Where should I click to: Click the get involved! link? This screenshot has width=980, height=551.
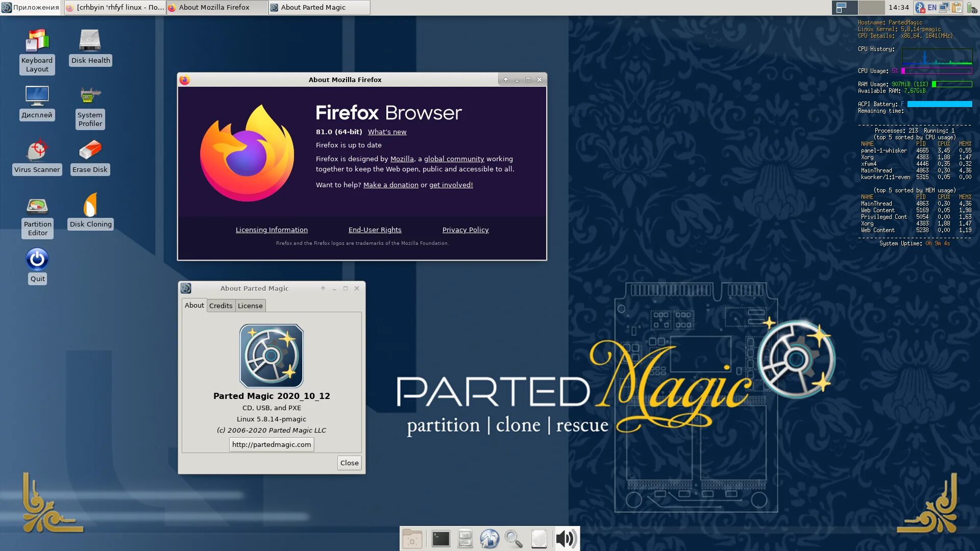451,185
